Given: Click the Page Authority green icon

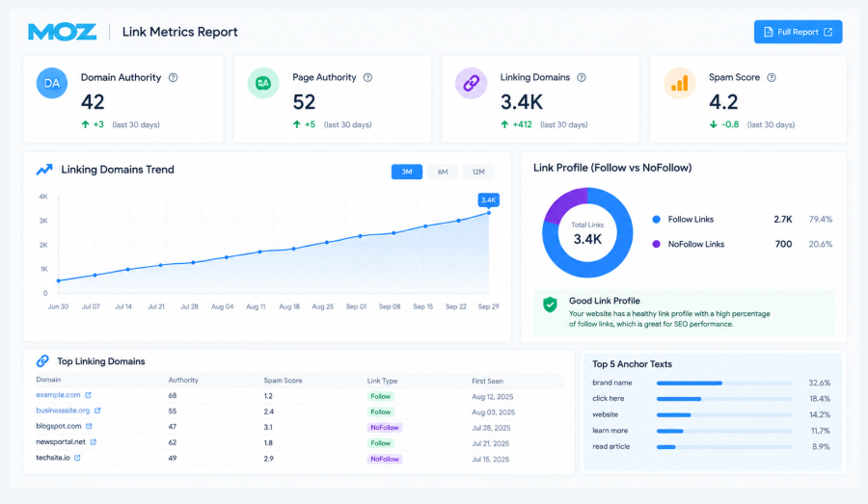Looking at the screenshot, I should 263,83.
